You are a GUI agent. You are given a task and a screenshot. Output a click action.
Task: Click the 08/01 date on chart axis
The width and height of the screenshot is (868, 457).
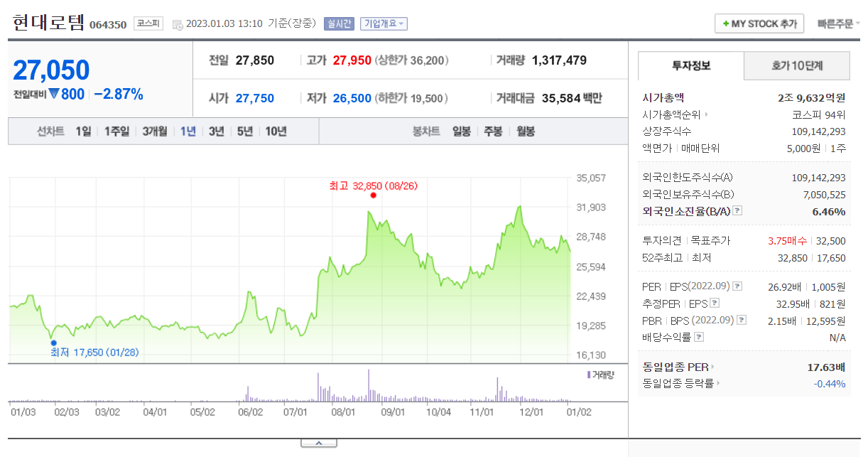(x=343, y=411)
